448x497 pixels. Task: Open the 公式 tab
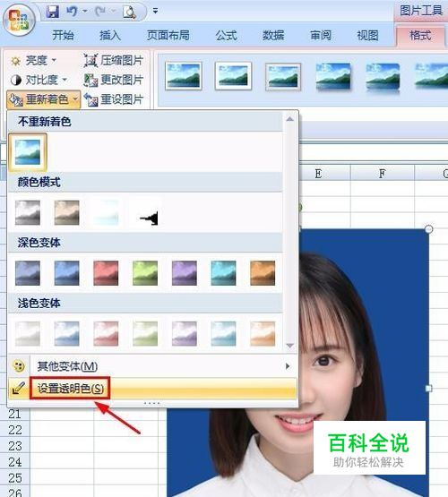pyautogui.click(x=227, y=35)
